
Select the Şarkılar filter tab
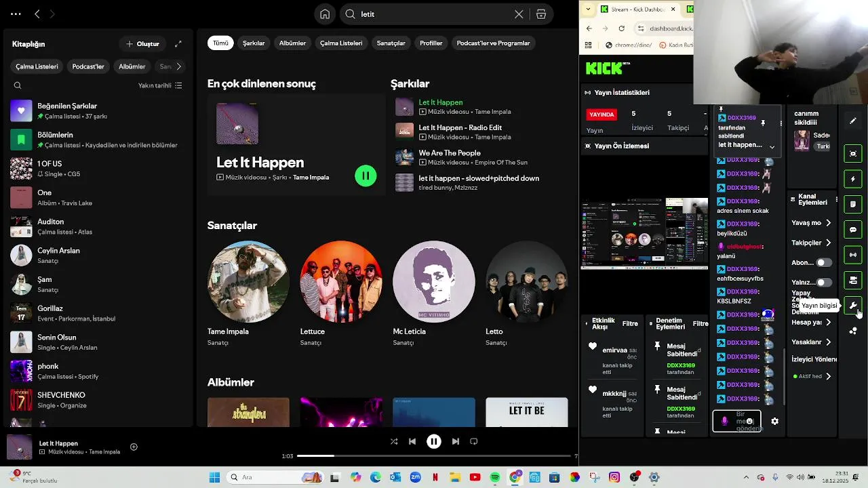click(254, 43)
